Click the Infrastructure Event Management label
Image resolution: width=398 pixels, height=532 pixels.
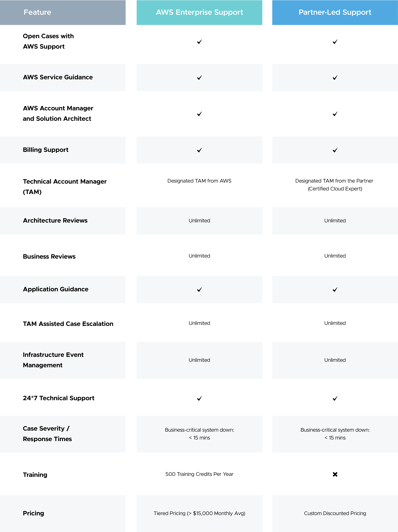click(x=53, y=360)
